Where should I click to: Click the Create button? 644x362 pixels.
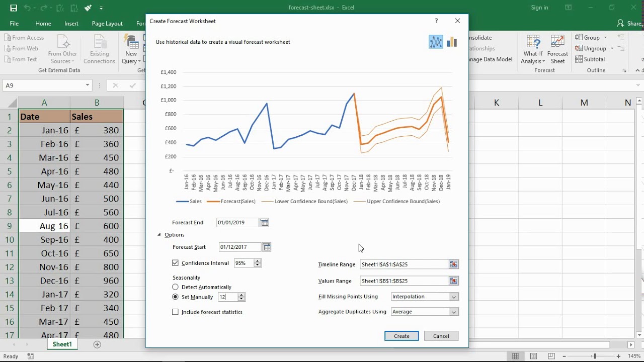(401, 336)
